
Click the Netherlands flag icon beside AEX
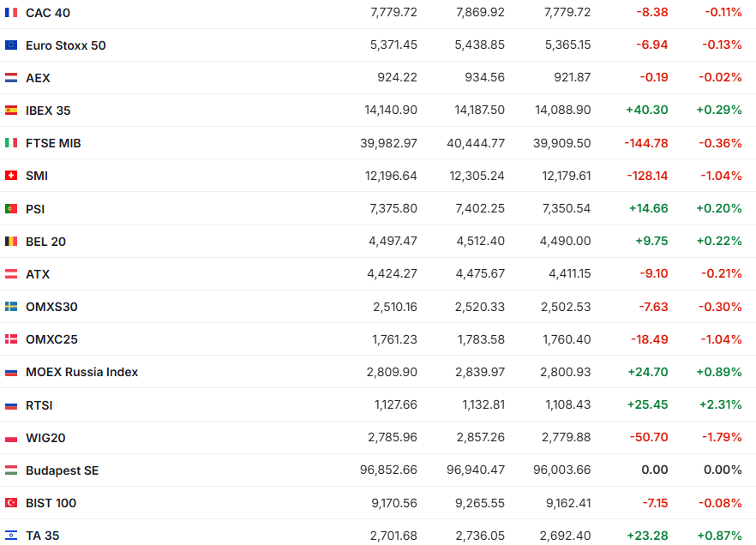click(x=11, y=78)
